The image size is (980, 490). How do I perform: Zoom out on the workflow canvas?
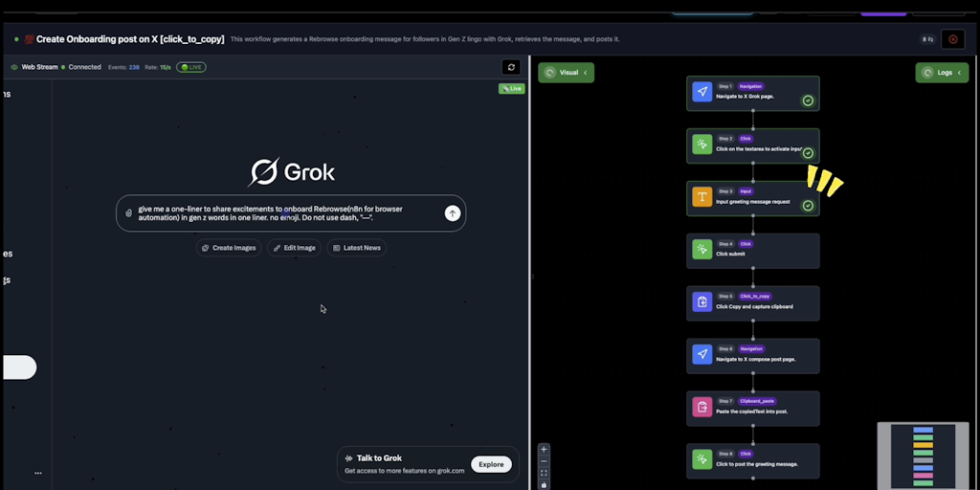544,461
